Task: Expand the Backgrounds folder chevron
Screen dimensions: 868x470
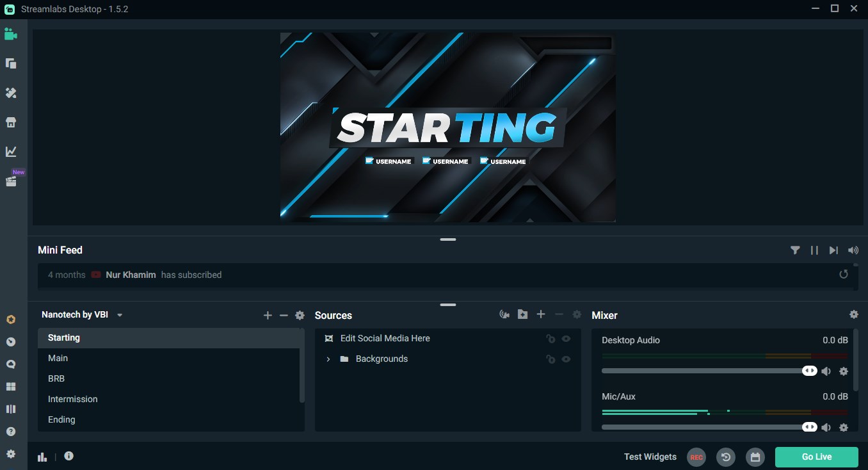Action: pyautogui.click(x=328, y=359)
